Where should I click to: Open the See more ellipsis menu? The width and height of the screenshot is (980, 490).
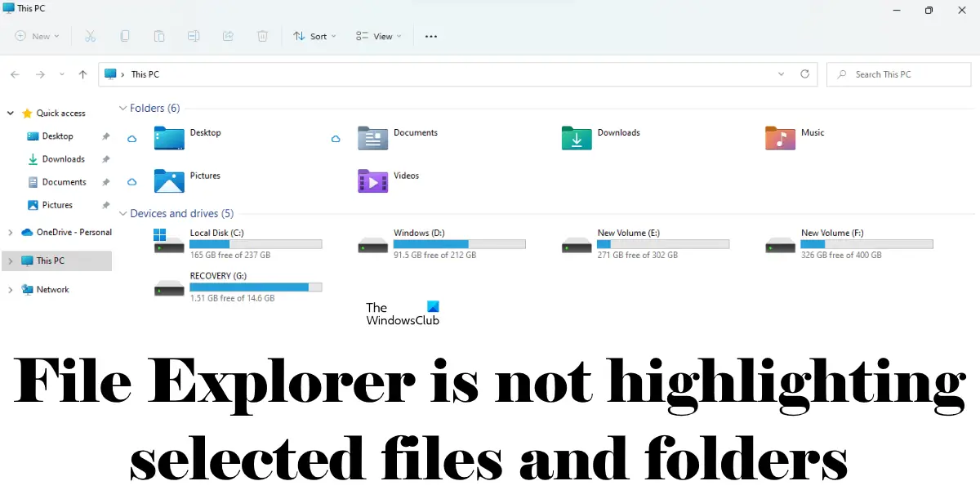point(431,36)
